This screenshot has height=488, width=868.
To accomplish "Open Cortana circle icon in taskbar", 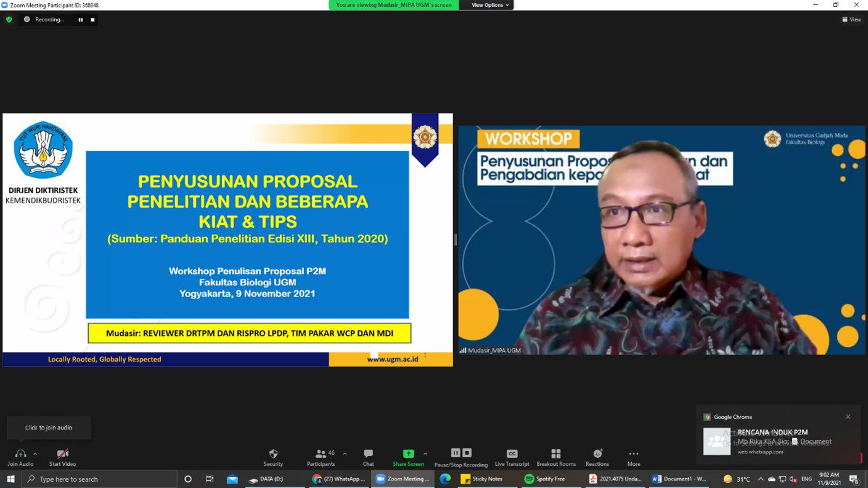I will click(x=188, y=479).
